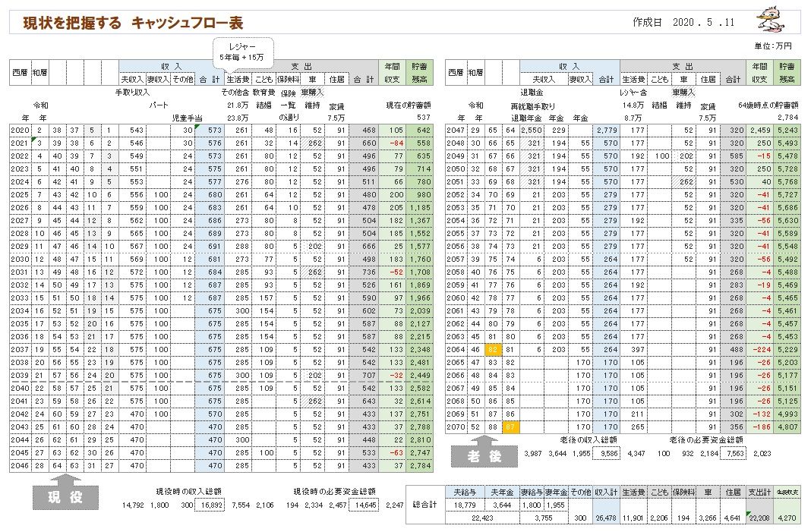The width and height of the screenshot is (811, 532).
Task: Select the lifetime balance 4,270
Action: [x=786, y=518]
